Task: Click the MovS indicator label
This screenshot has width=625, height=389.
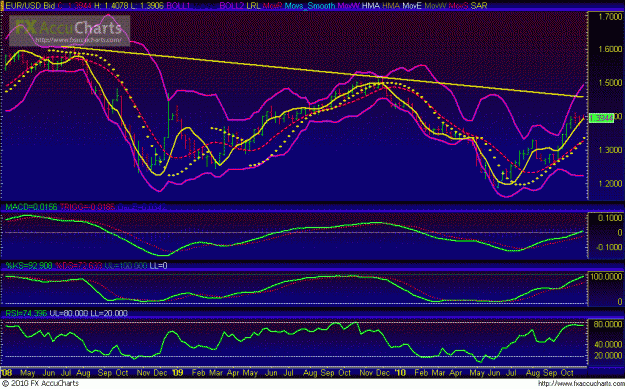Action: (459, 6)
